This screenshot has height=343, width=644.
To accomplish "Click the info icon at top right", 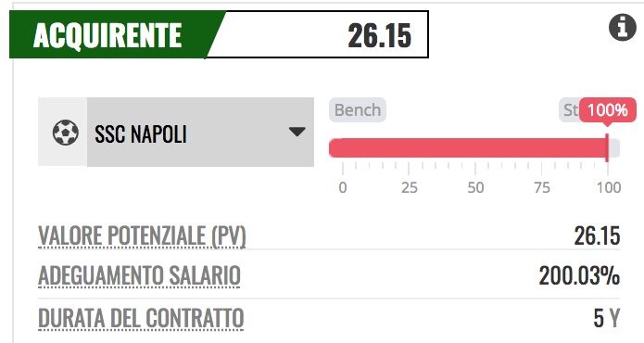I will tap(623, 28).
